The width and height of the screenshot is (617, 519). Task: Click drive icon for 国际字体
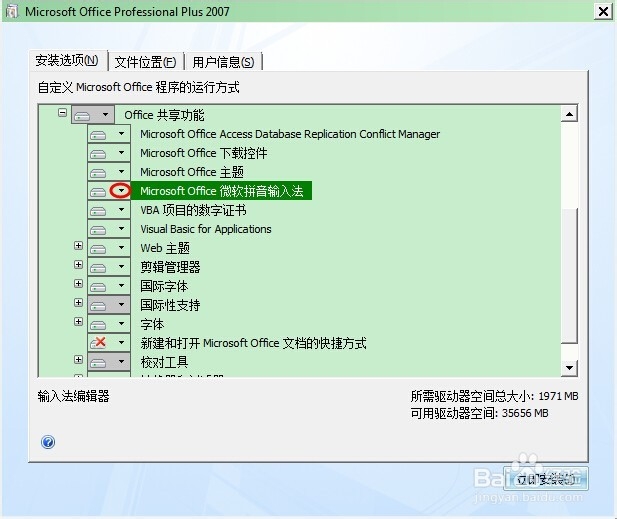point(98,287)
